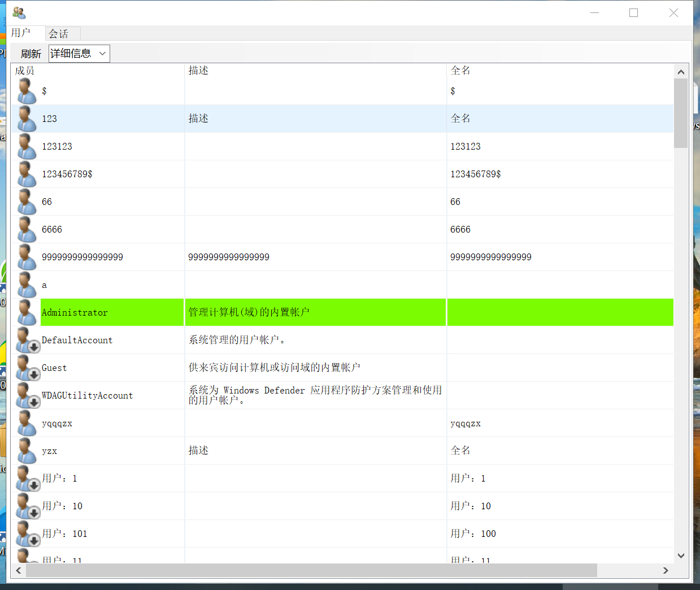The height and width of the screenshot is (590, 700).
Task: Click the user icon for yqqqzx
Action: point(26,423)
